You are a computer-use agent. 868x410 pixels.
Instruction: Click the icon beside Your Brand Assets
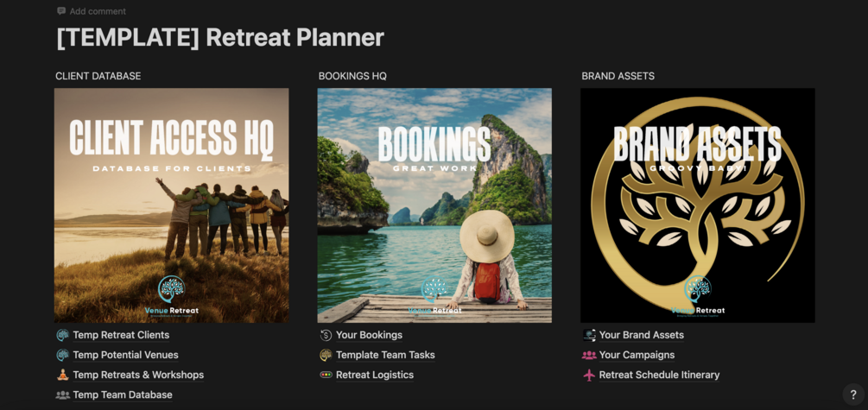(589, 335)
